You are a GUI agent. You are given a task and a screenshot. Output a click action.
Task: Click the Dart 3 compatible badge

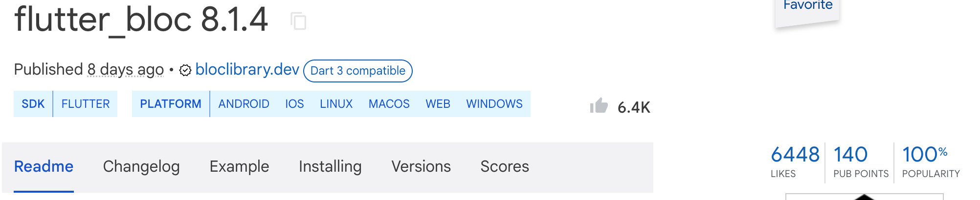click(358, 71)
